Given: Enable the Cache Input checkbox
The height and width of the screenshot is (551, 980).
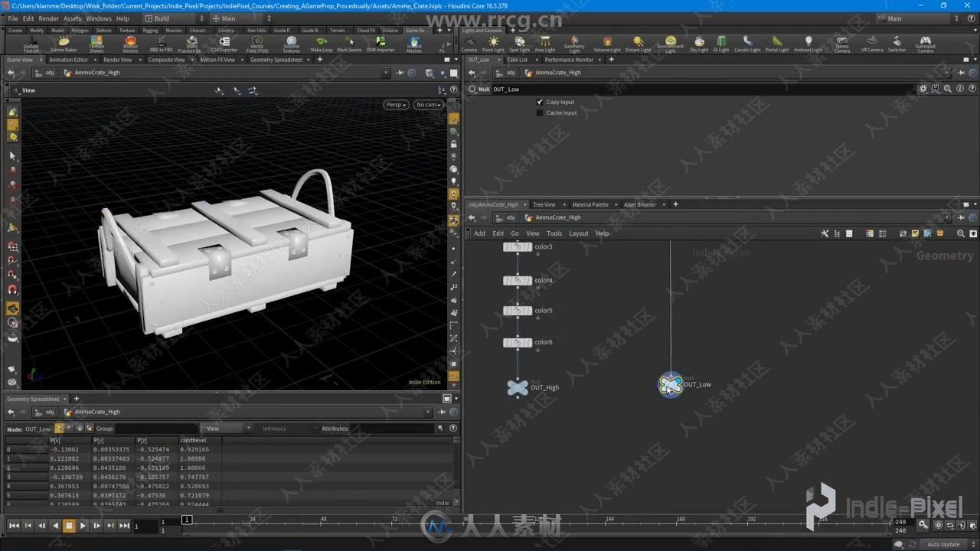Looking at the screenshot, I should (540, 112).
